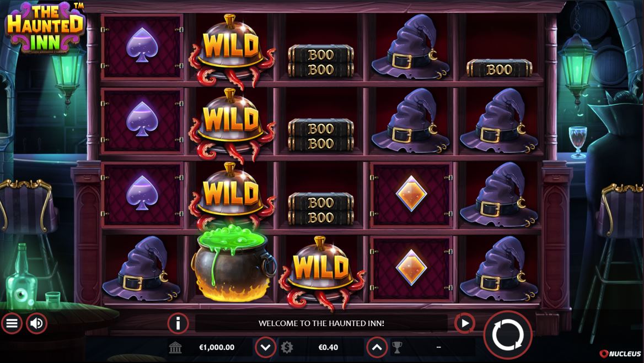Click the bottom-left witch hat symbol
The height and width of the screenshot is (363, 644).
pos(141,269)
